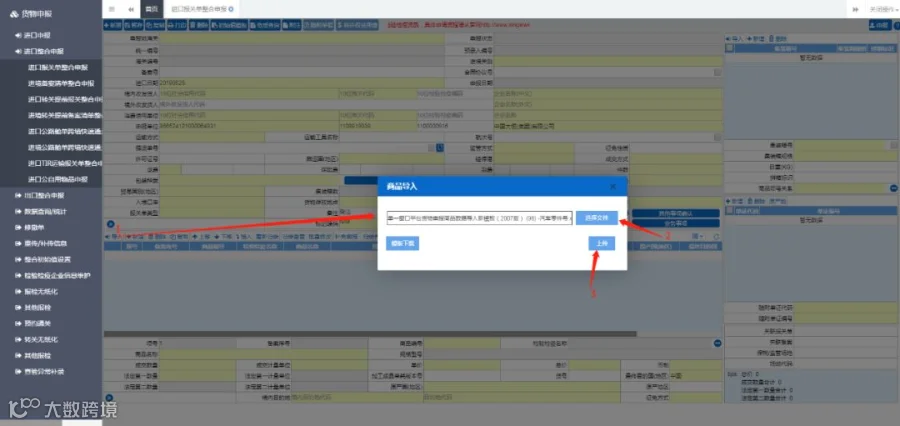Viewport: 900px width, 426px height.
Task: Click the refresh icon above goods table
Action: [x=716, y=236]
